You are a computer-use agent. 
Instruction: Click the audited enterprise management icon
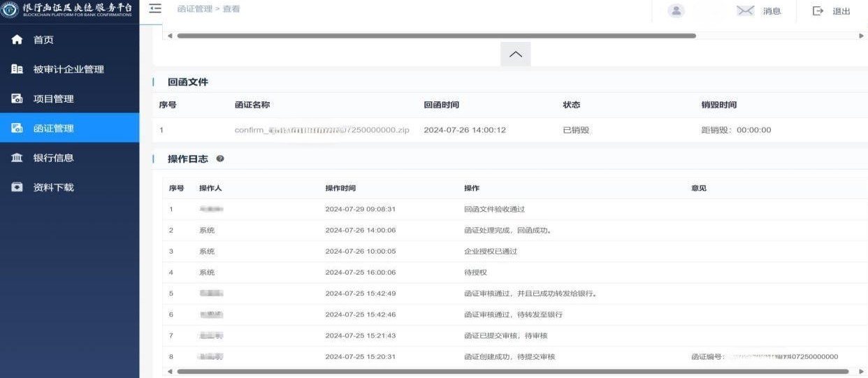pos(17,69)
